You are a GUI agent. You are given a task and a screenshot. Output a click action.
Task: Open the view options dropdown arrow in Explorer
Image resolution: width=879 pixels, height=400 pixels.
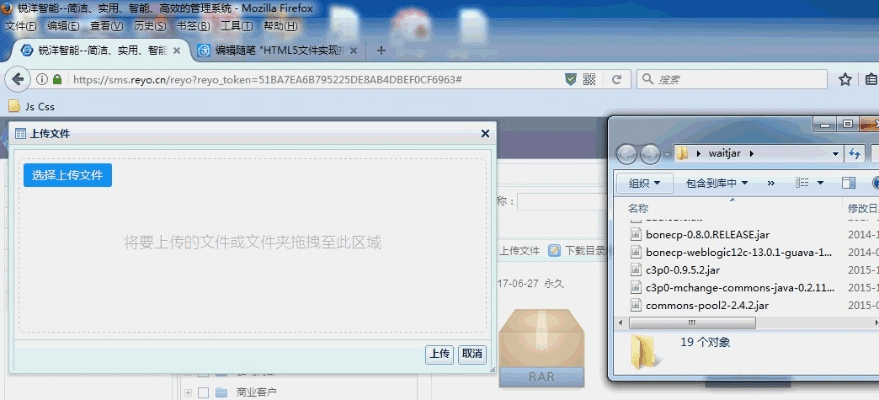[821, 183]
